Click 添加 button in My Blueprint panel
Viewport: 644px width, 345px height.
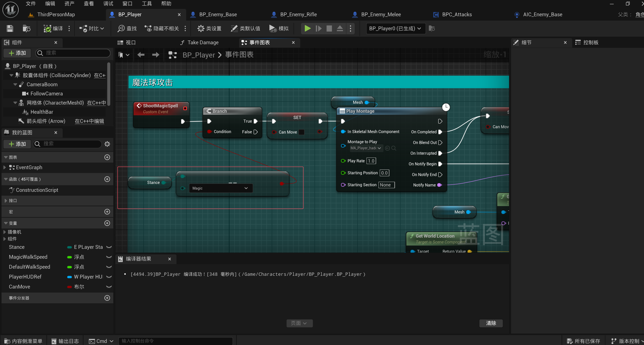tap(17, 144)
